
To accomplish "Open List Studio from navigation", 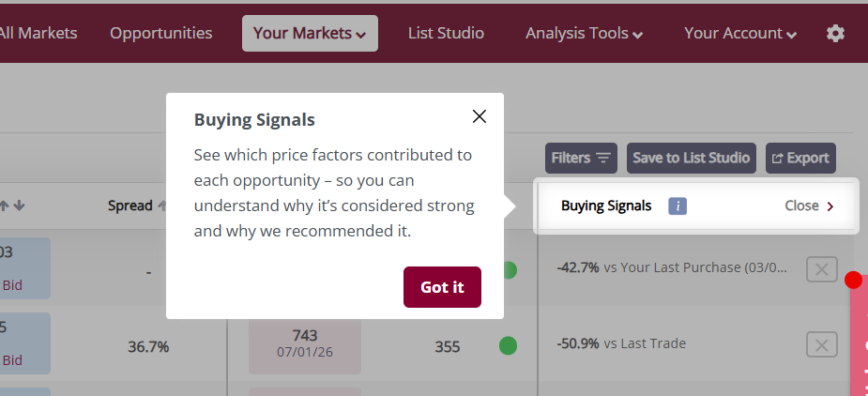I will click(x=446, y=33).
